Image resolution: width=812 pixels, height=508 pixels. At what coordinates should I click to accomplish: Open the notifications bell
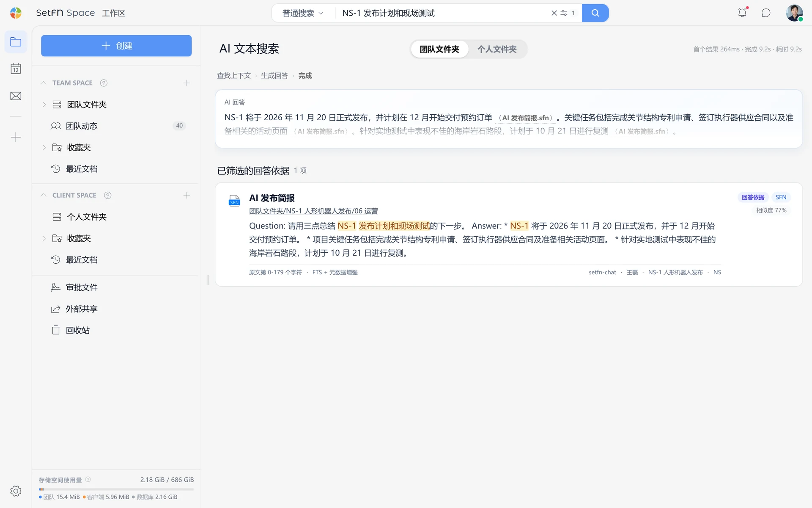coord(742,13)
